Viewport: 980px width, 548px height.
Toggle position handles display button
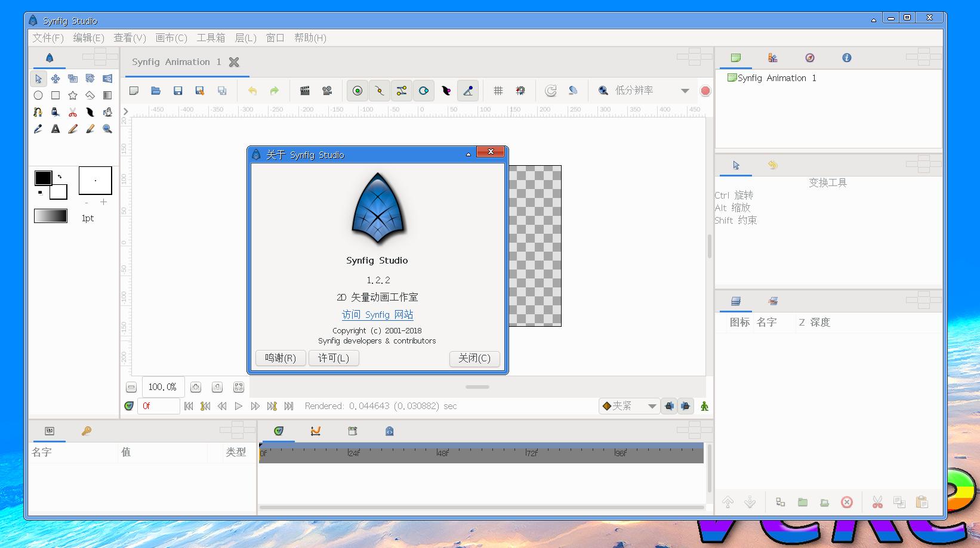click(358, 91)
